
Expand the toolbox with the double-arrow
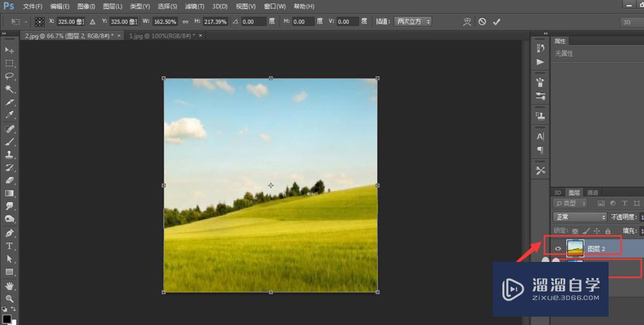tap(4, 33)
